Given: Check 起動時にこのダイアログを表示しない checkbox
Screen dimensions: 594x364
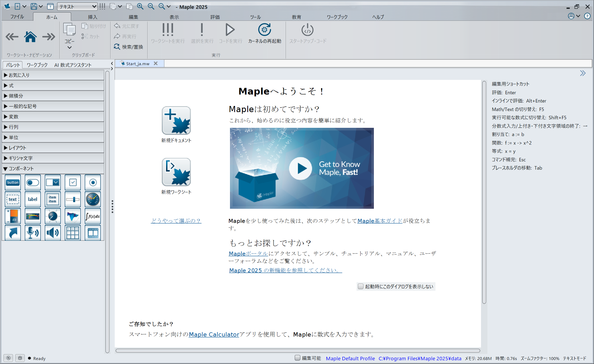Looking at the screenshot, I should click(361, 287).
